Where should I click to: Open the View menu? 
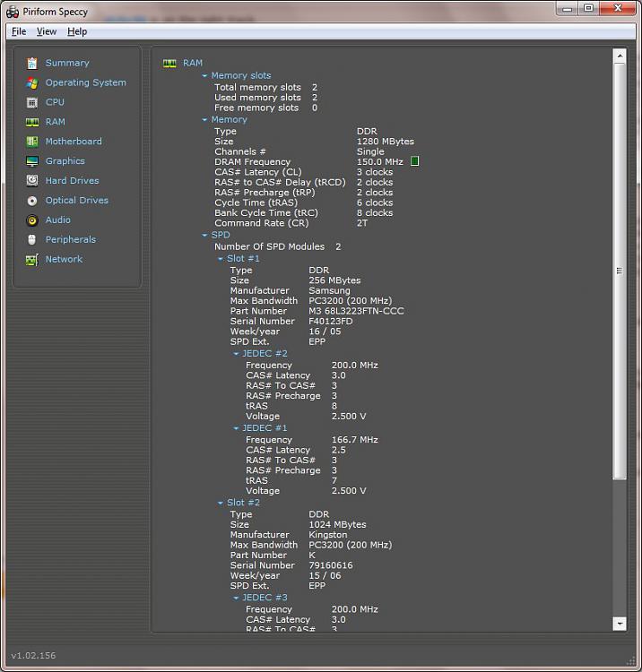pos(47,31)
